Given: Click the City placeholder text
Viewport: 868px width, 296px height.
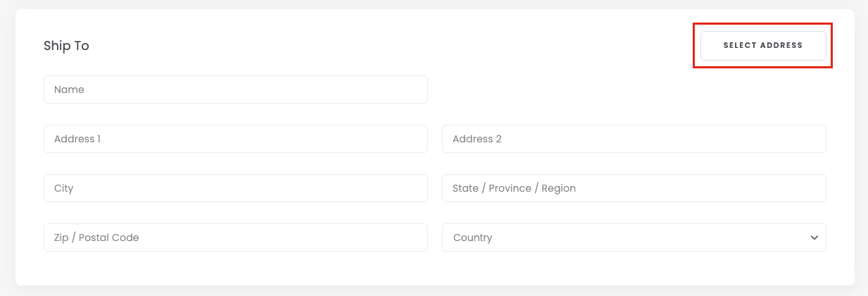Looking at the screenshot, I should pos(63,188).
